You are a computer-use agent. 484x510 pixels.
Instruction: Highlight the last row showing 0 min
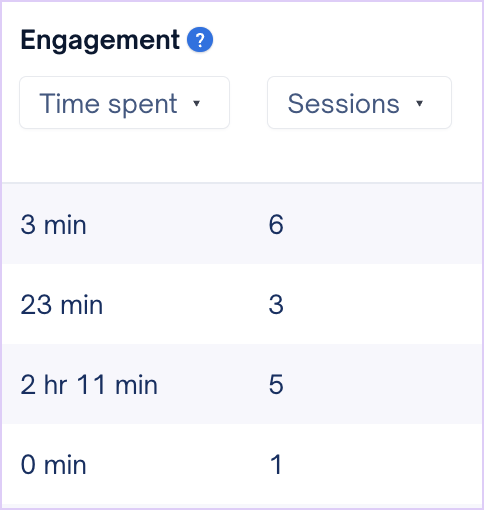coord(242,465)
